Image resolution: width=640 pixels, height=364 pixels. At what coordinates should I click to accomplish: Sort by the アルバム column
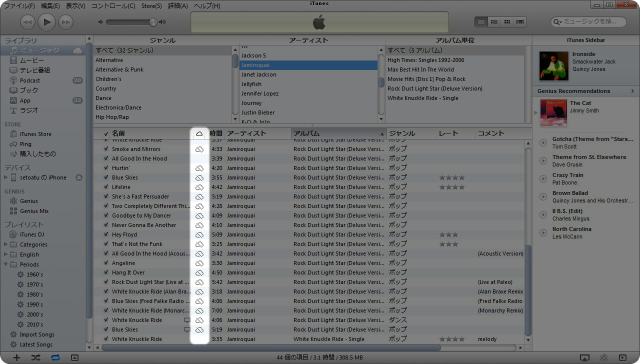339,133
